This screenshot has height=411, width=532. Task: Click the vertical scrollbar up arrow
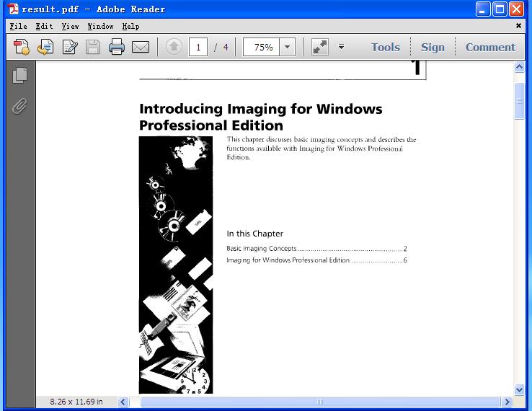(519, 67)
